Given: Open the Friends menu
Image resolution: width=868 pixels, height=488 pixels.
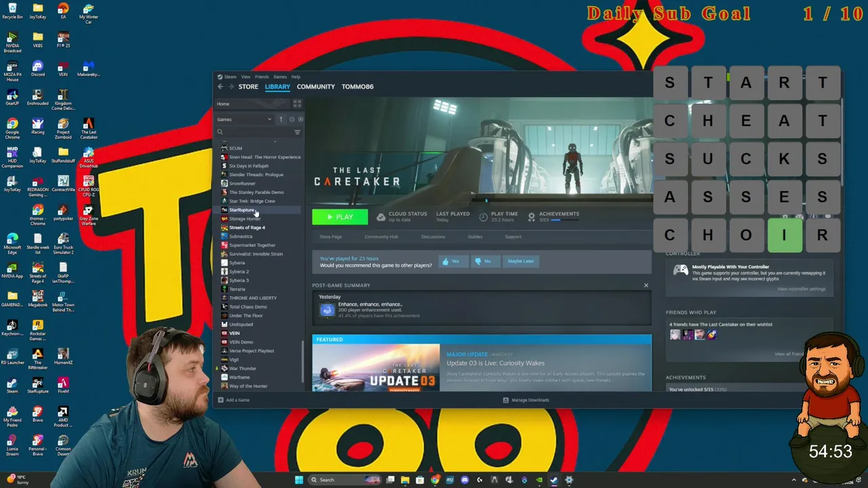Looking at the screenshot, I should (x=262, y=77).
